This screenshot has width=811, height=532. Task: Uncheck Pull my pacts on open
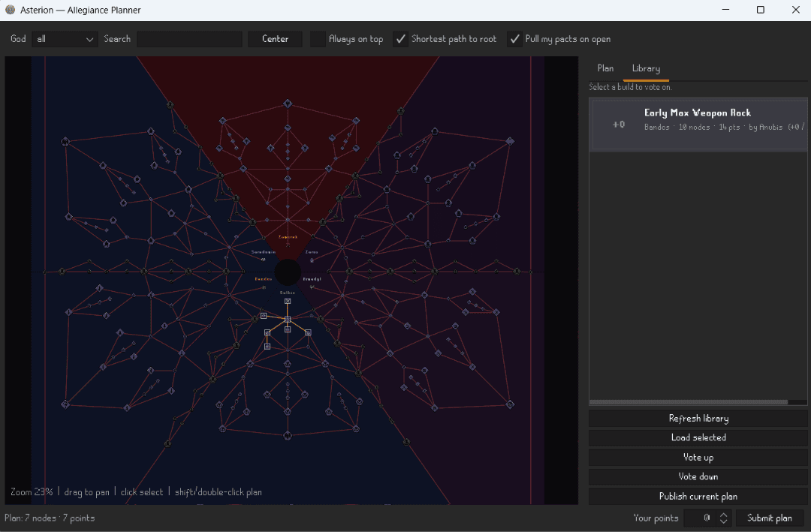coord(514,39)
